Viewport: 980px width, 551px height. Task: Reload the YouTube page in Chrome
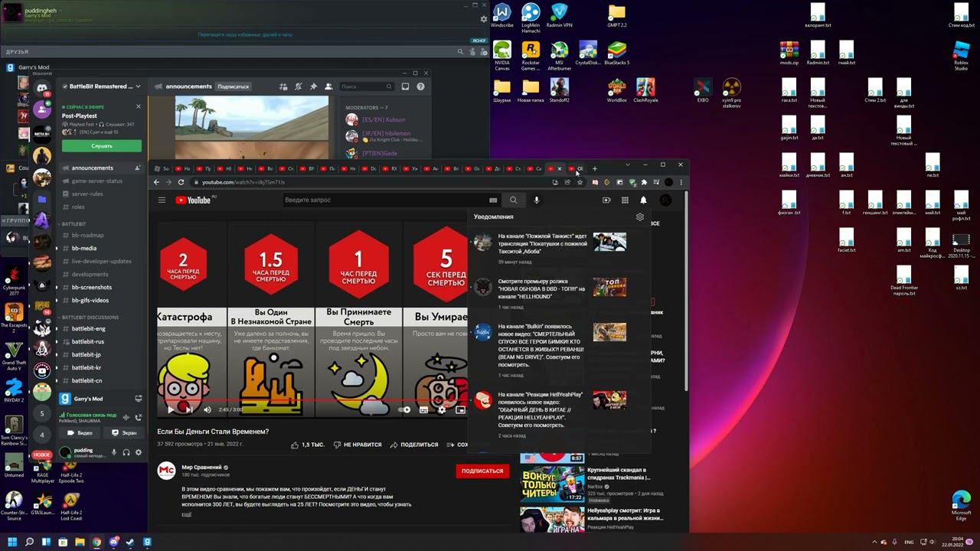click(x=181, y=182)
